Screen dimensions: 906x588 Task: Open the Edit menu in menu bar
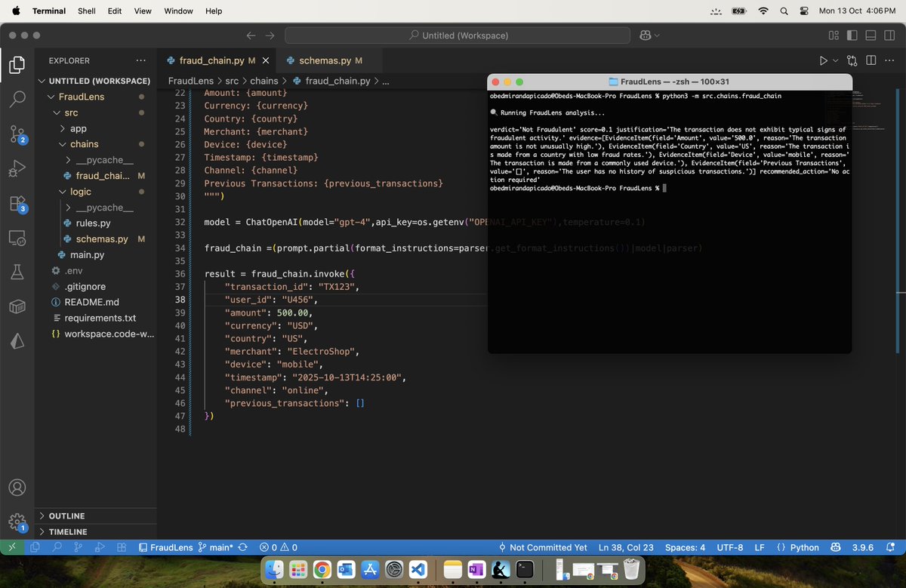[115, 11]
